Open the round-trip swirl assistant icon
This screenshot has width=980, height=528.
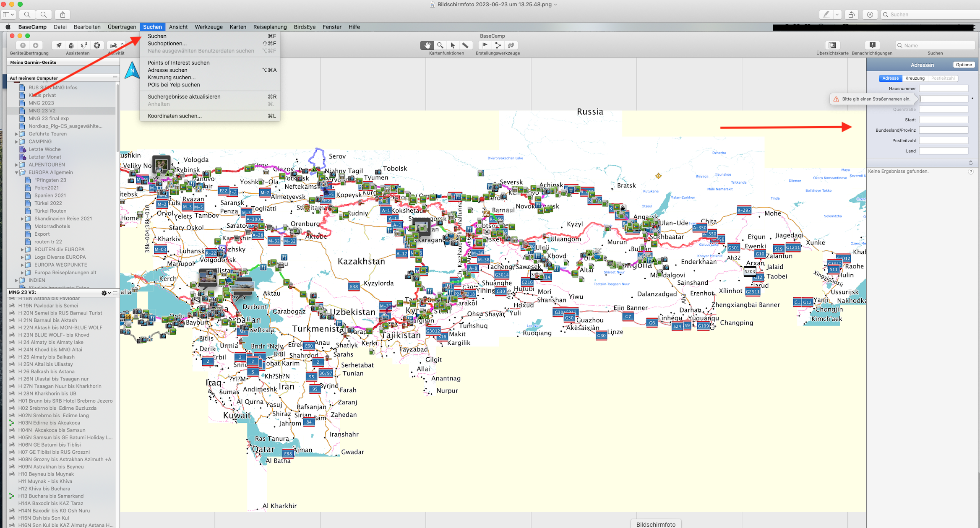click(x=97, y=45)
